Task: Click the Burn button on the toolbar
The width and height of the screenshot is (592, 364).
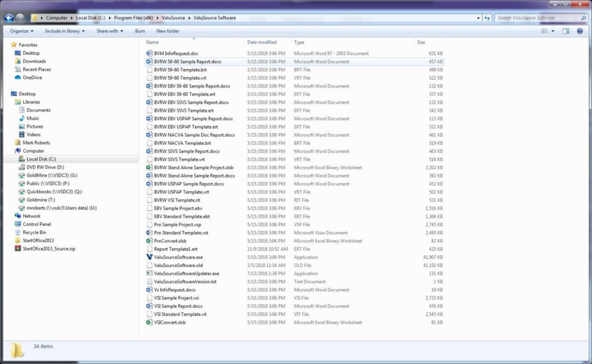Action: (x=140, y=31)
